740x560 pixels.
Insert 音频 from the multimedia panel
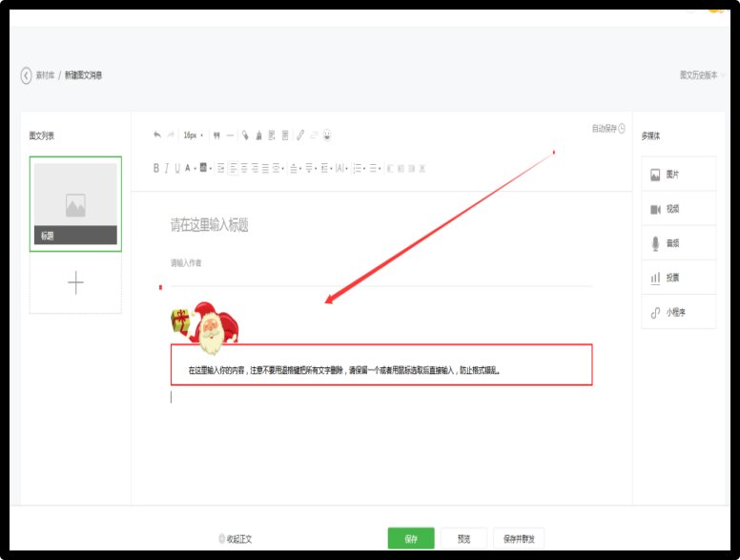pyautogui.click(x=679, y=243)
